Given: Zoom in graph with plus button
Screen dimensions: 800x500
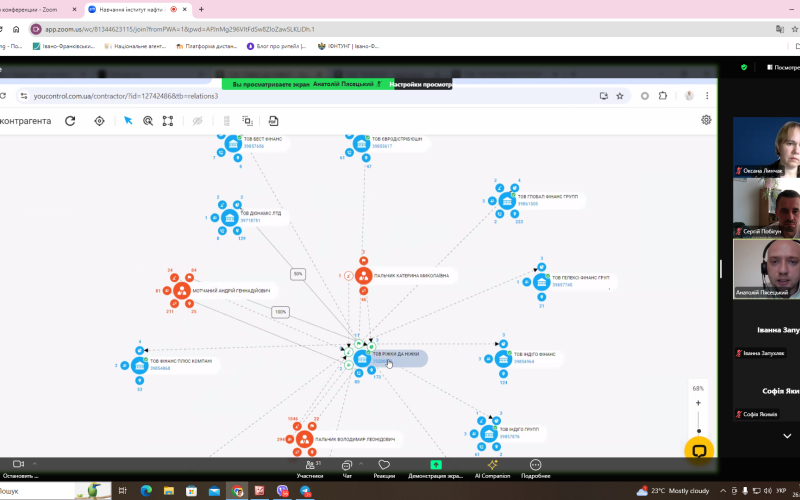Looking at the screenshot, I should [698, 403].
